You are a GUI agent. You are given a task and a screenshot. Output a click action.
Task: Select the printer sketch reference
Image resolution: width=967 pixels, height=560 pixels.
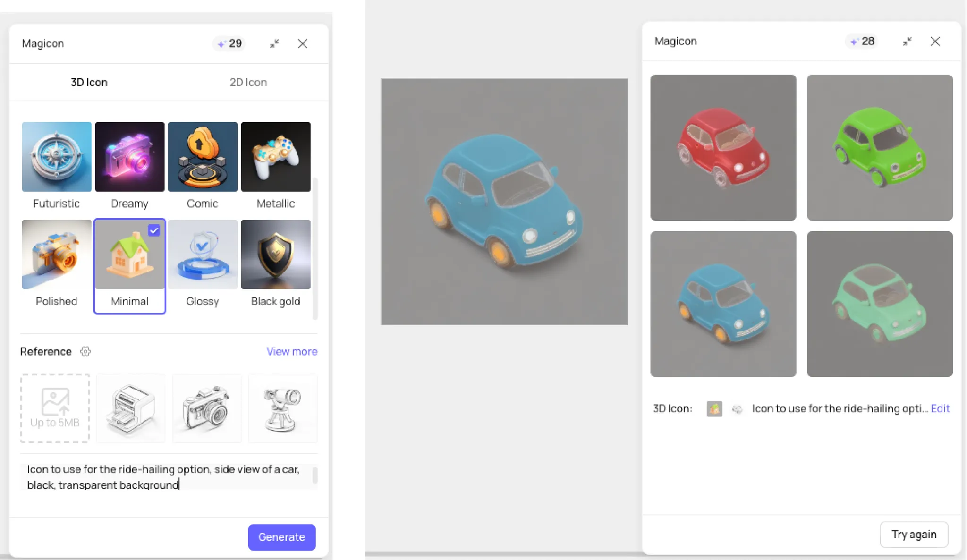[x=131, y=408]
